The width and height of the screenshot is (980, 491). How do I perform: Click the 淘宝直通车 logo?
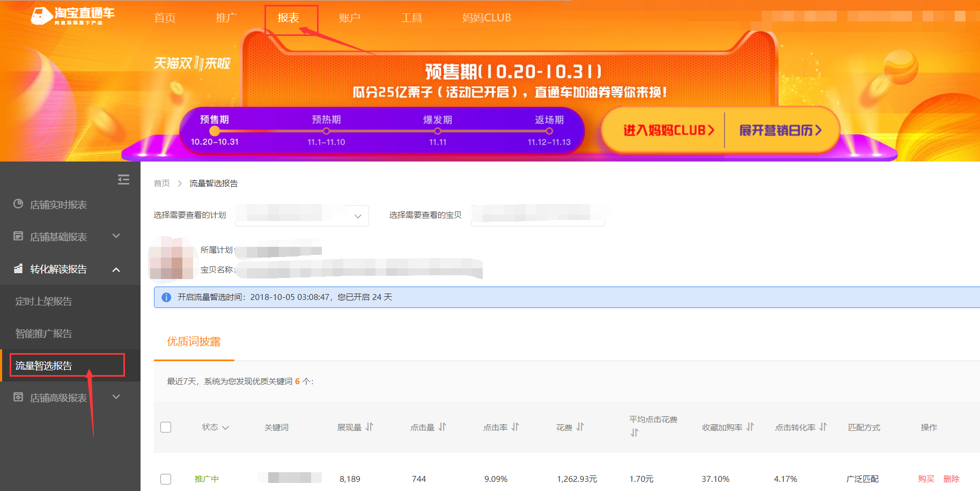click(72, 16)
